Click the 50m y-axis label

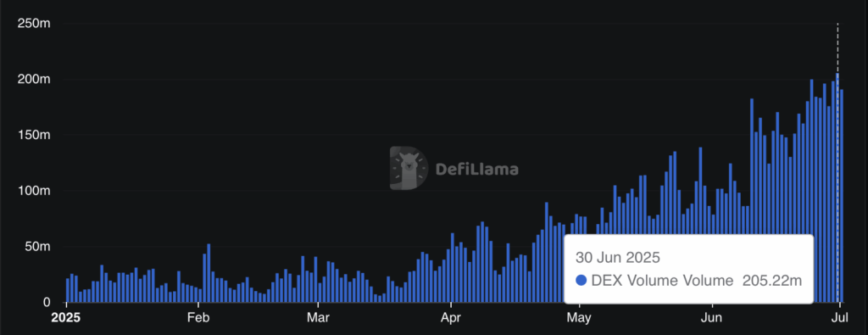[38, 247]
